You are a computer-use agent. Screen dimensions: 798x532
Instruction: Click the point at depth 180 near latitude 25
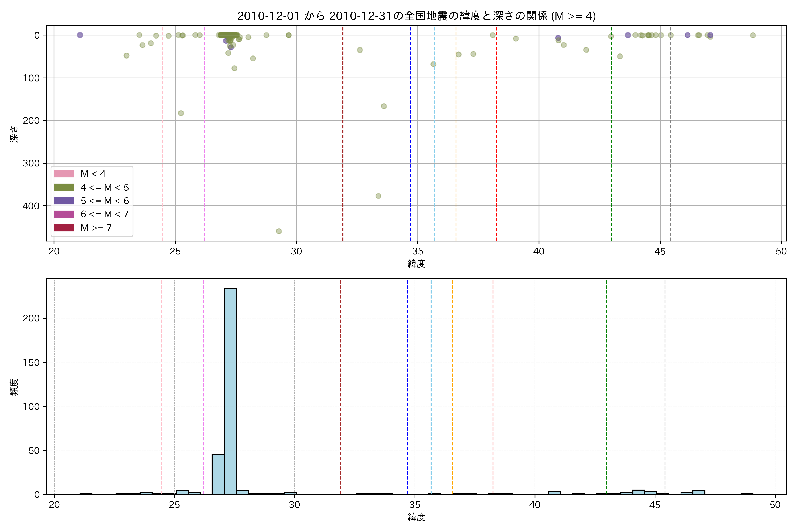coord(181,113)
